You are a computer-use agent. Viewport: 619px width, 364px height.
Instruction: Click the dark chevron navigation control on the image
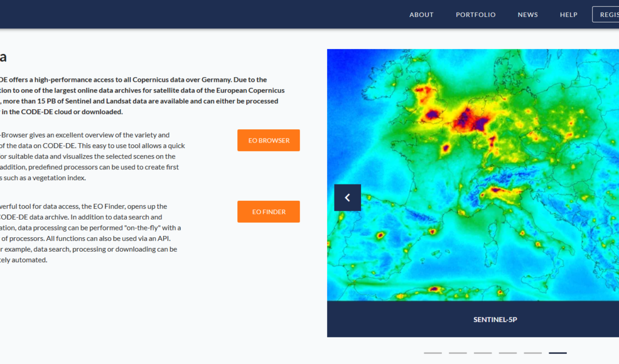(x=347, y=197)
